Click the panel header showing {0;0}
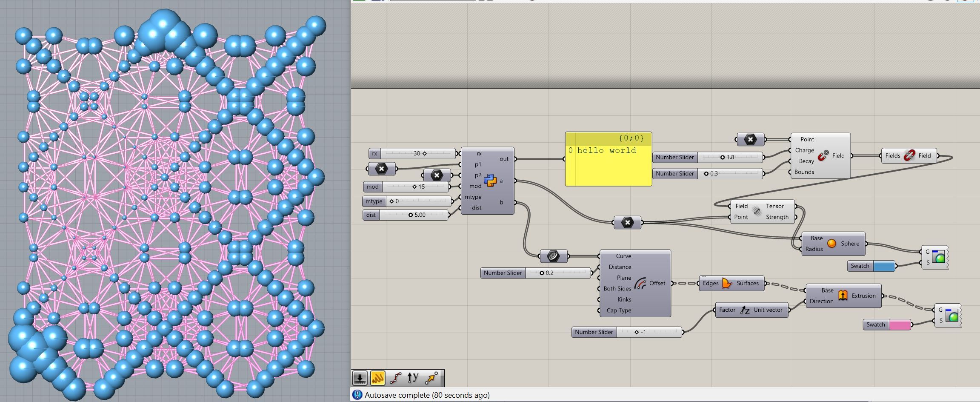The width and height of the screenshot is (980, 402). point(609,138)
